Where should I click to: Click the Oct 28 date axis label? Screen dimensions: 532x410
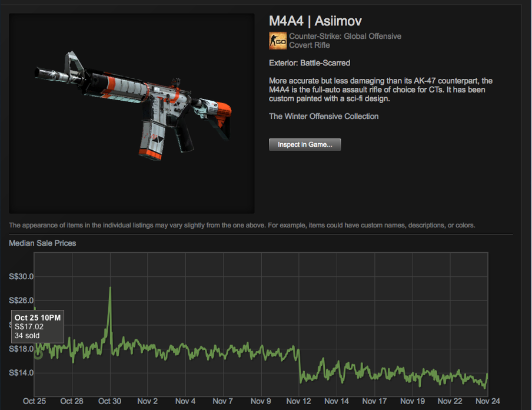tap(72, 401)
